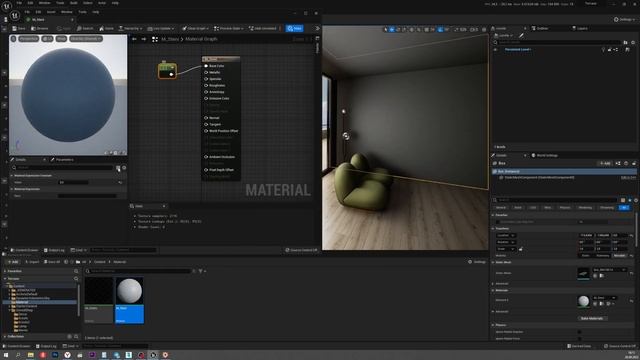The height and width of the screenshot is (360, 640).
Task: Click the Ambient Occlusion input pin
Action: tap(206, 157)
